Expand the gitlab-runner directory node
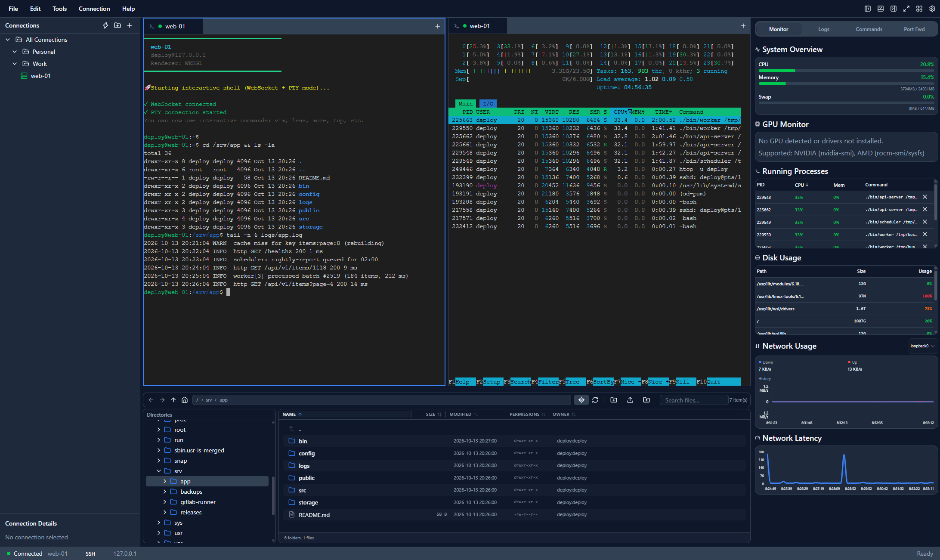 coord(165,502)
